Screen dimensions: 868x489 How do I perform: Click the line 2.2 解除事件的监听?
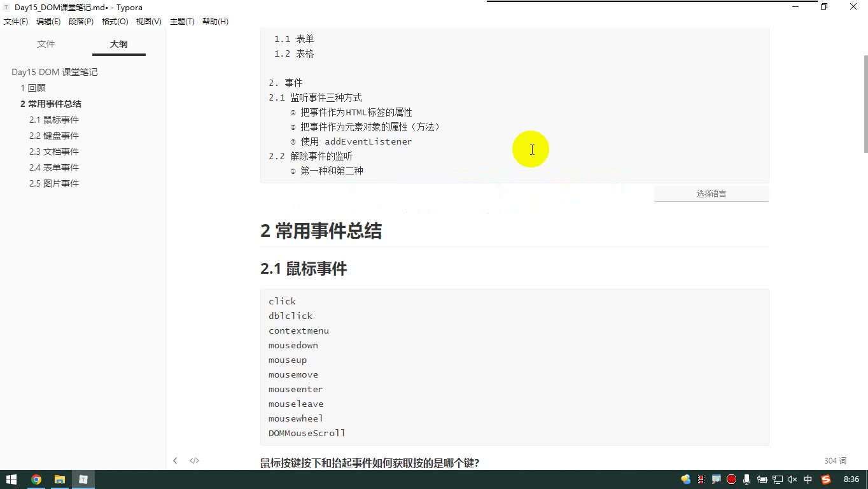click(311, 156)
